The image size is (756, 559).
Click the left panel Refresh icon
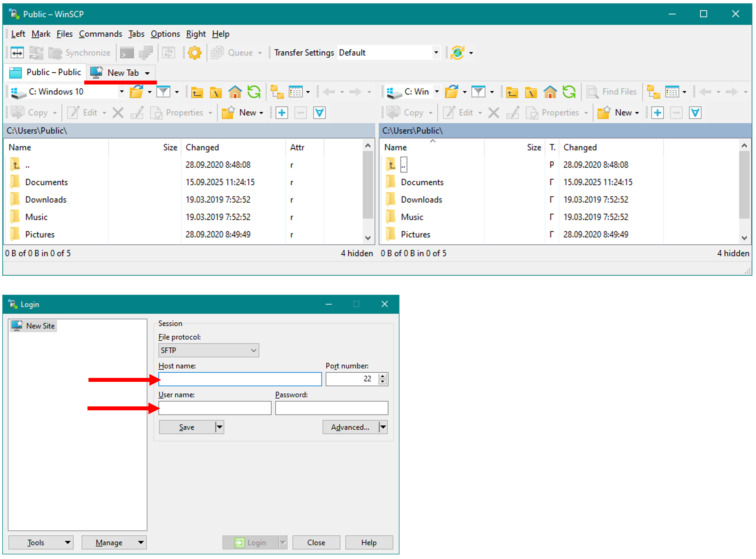tap(254, 92)
